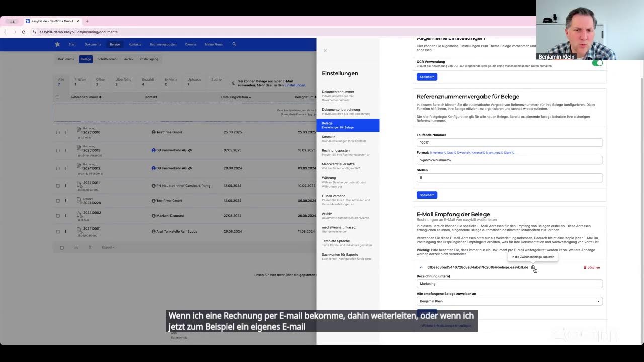Click the document icon of receipt 202410228

click(x=79, y=200)
